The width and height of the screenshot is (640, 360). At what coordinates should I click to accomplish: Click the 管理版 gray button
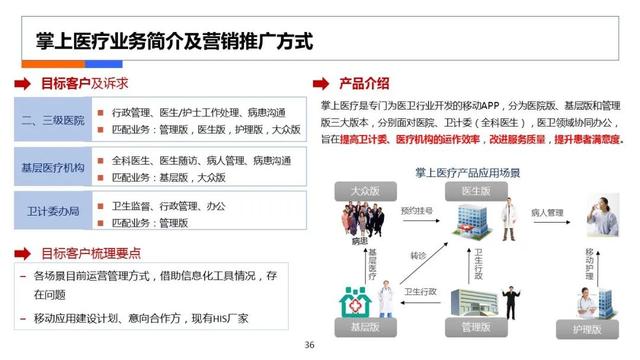pyautogui.click(x=476, y=327)
